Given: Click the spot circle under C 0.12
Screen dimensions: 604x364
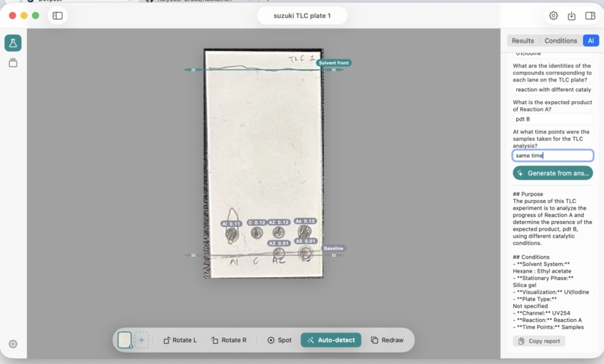Looking at the screenshot, I should pos(257,233).
